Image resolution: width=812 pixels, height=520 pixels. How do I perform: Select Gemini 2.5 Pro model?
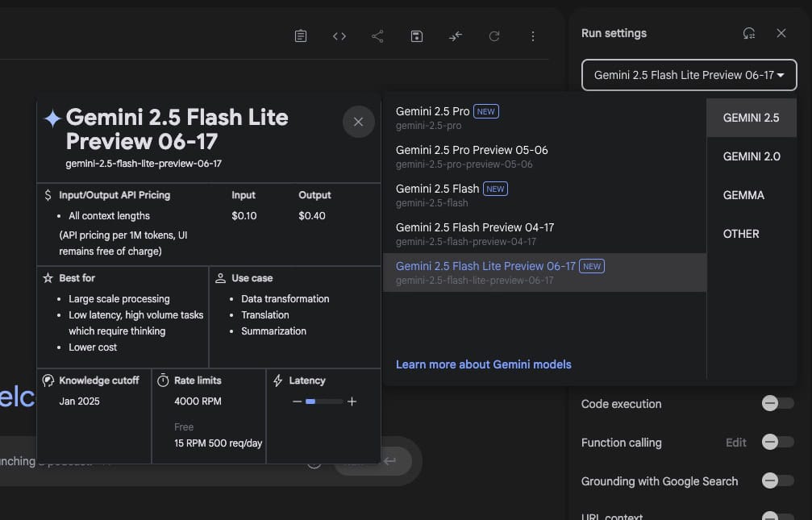coord(544,118)
